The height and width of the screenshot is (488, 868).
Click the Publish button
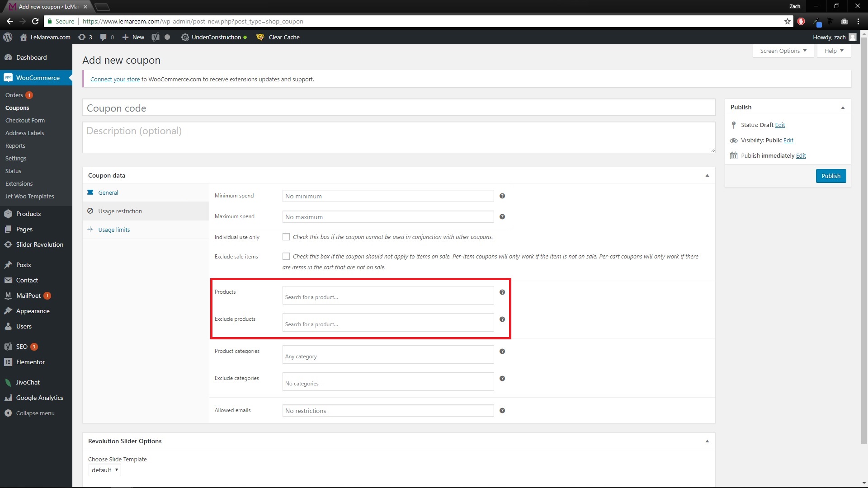pos(831,176)
